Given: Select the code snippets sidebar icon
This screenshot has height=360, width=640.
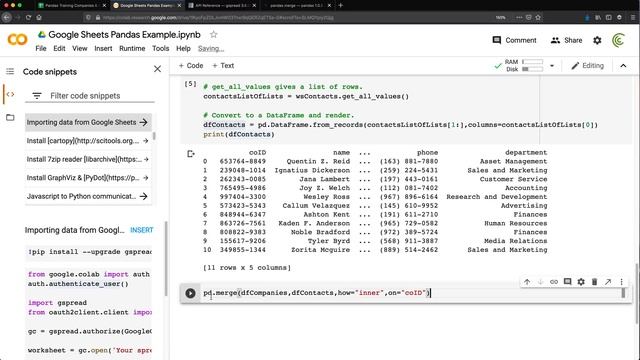Looking at the screenshot, I should point(10,94).
